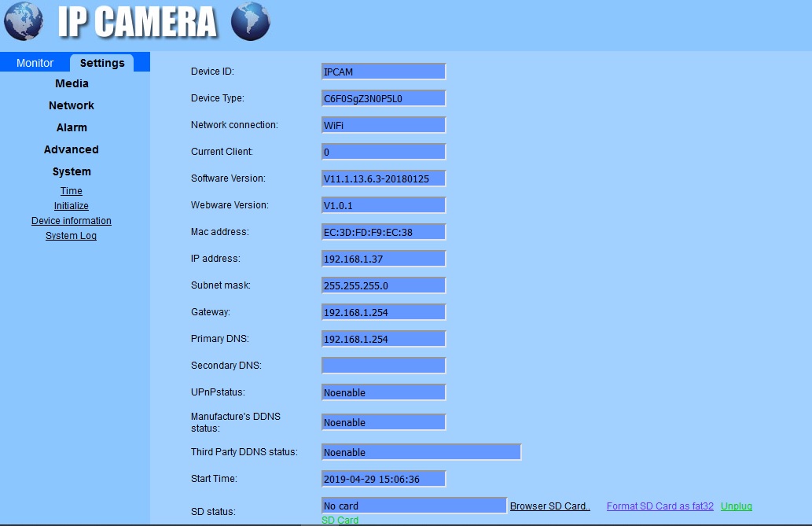This screenshot has width=812, height=526.
Task: Collapse the System settings section
Action: pyautogui.click(x=72, y=171)
